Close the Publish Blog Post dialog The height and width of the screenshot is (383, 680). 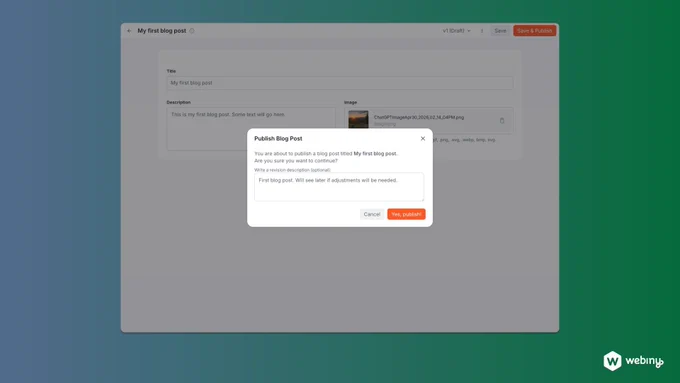[x=423, y=138]
